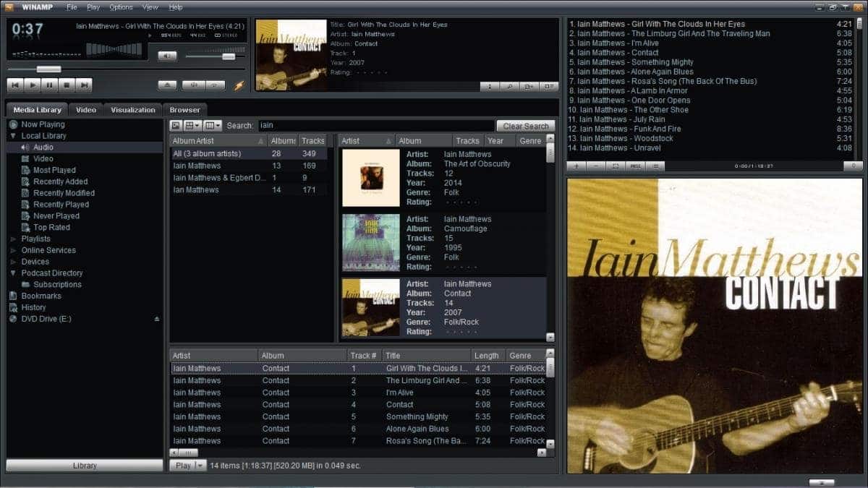This screenshot has height=488, width=868.
Task: Pause the current song
Action: (50, 85)
